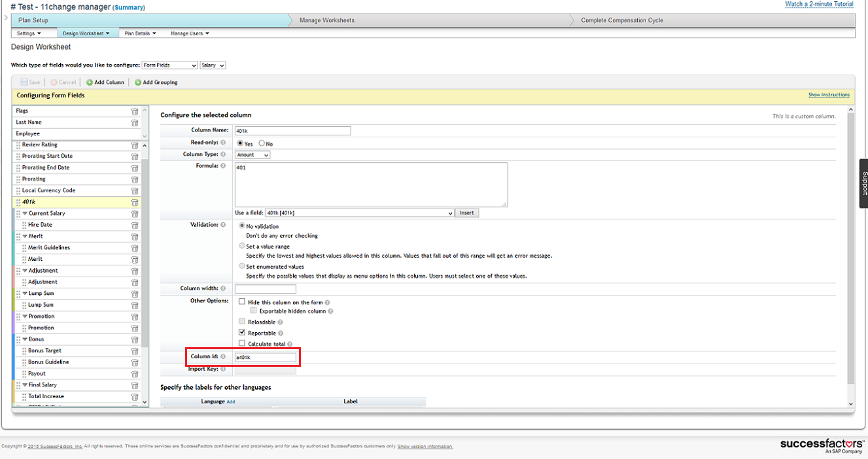Viewport: 868px width, 459px height.
Task: Open the Salary dropdown
Action: (x=213, y=65)
